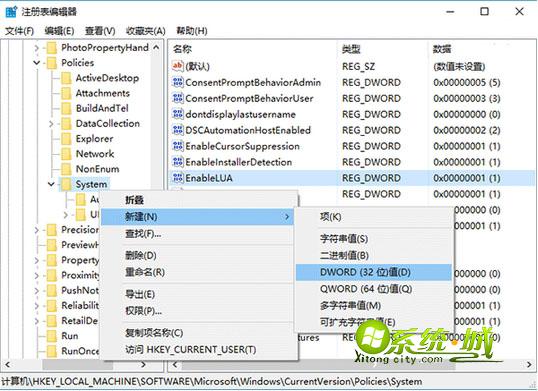
Task: Click the ActiveDesktop folder icon
Action: (66, 78)
